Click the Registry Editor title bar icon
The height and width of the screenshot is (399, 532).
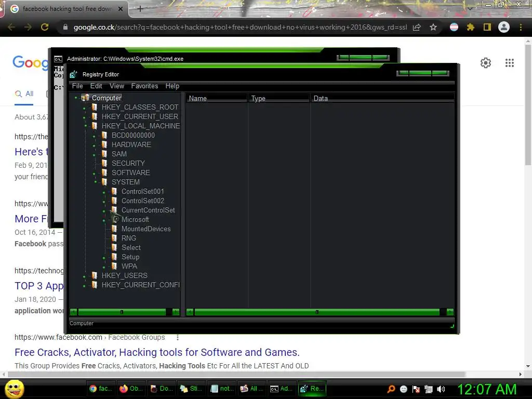coord(73,74)
